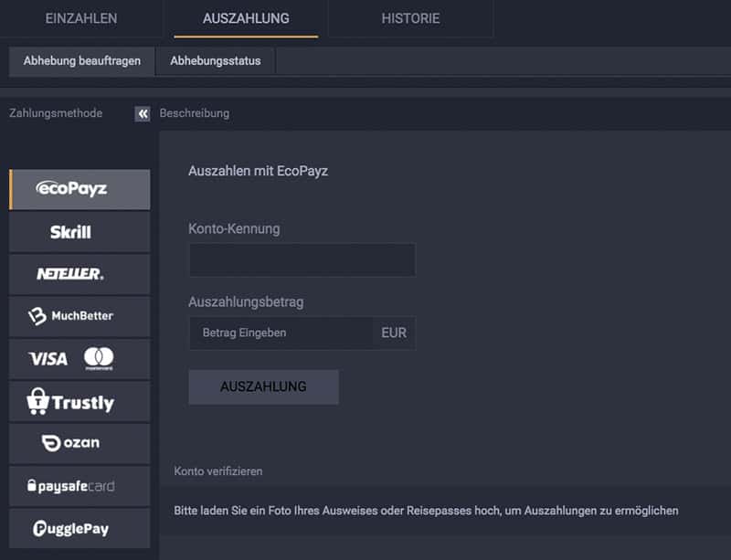Select the Abhebung beauftragen sub-tab
731x560 pixels.
coord(82,61)
